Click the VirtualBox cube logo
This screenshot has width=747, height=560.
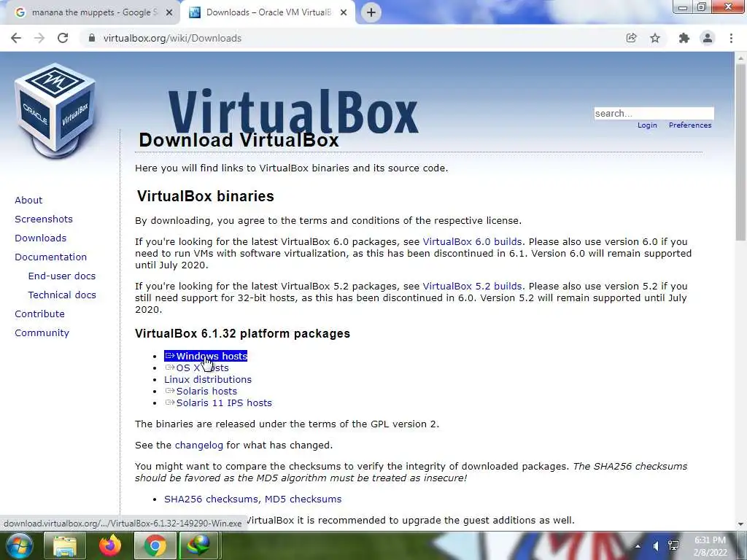tap(55, 111)
